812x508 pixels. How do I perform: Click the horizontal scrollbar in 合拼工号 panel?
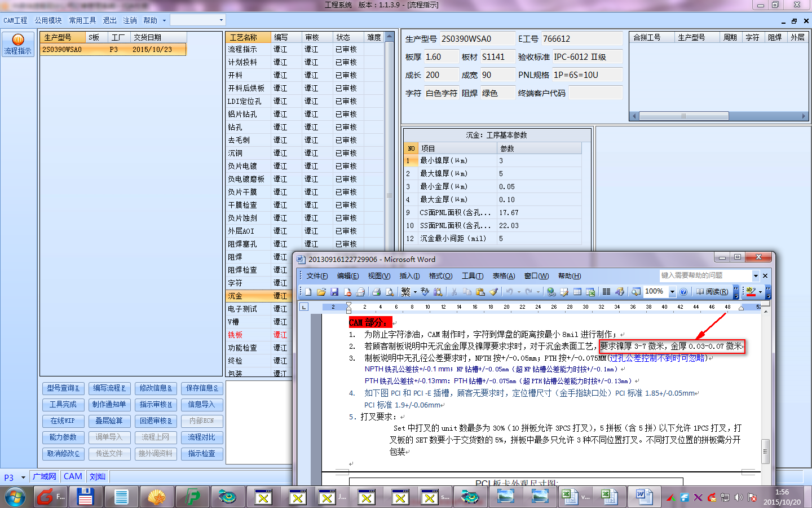pos(683,116)
